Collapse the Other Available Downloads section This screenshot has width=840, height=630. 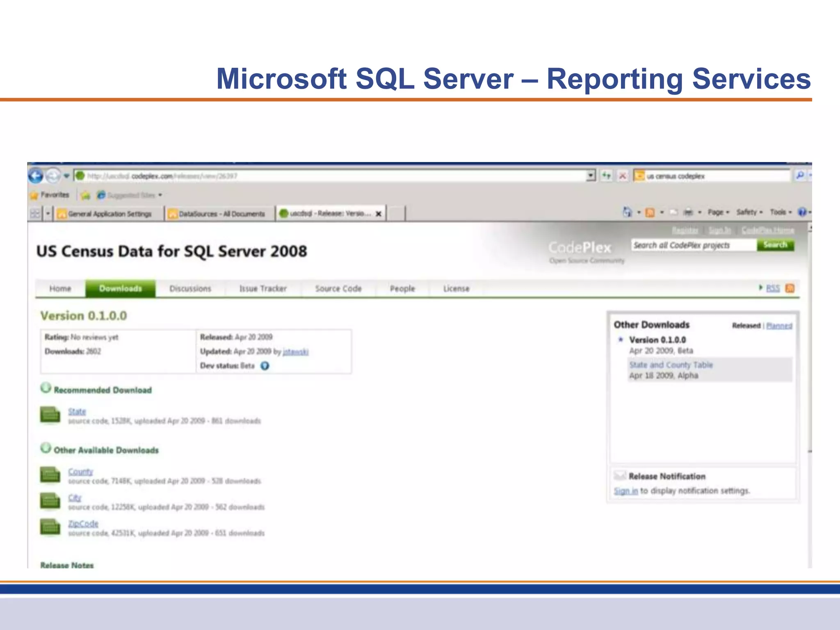[x=46, y=448]
